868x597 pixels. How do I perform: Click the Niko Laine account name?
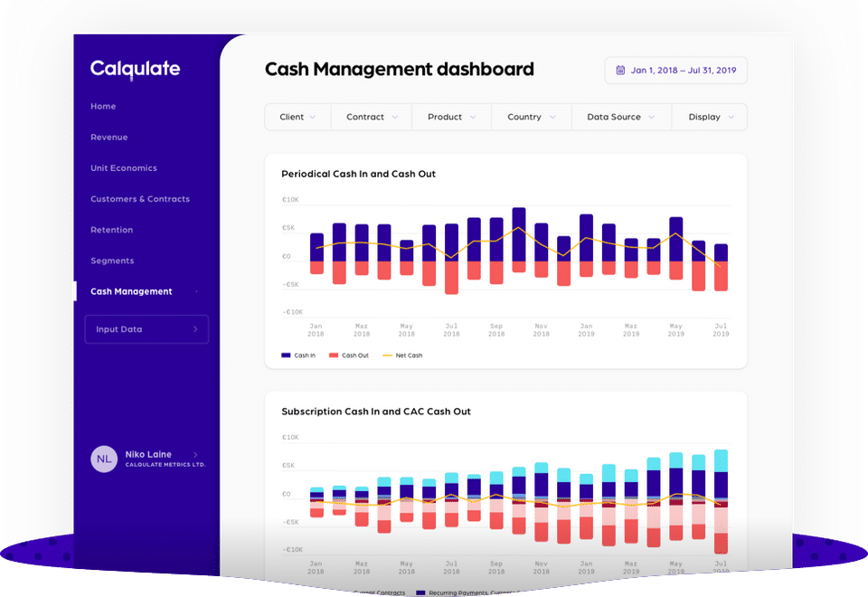[148, 455]
